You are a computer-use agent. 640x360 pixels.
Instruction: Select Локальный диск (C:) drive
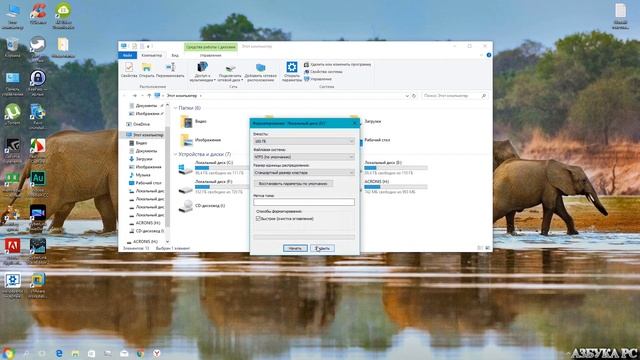[x=212, y=168]
